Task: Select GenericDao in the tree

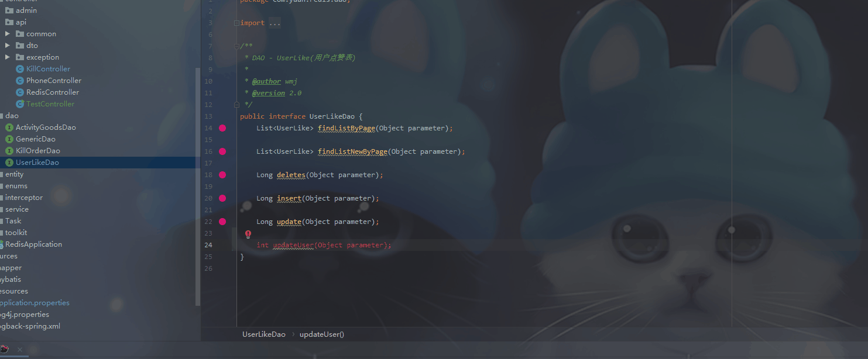Action: pos(36,139)
